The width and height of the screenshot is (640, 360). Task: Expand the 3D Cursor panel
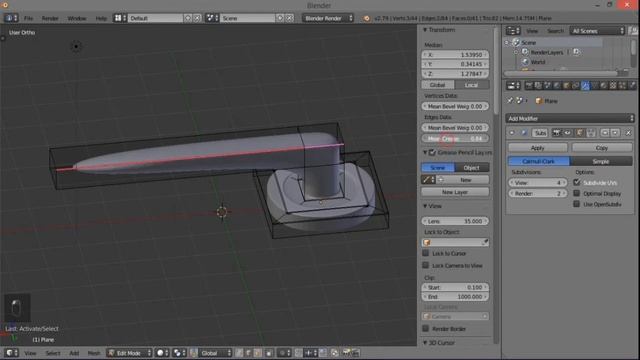click(425, 343)
